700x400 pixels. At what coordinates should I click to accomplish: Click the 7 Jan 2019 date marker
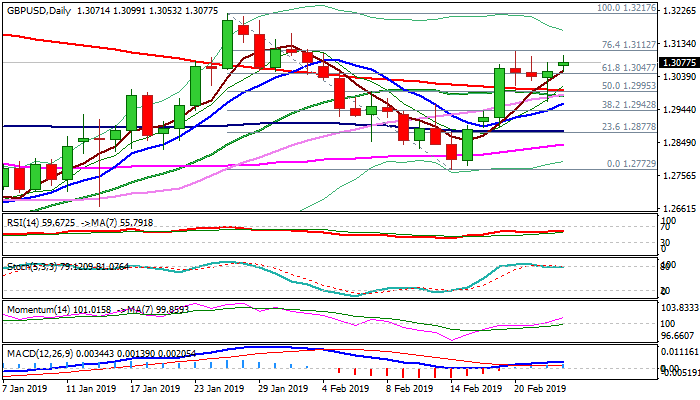pyautogui.click(x=26, y=388)
